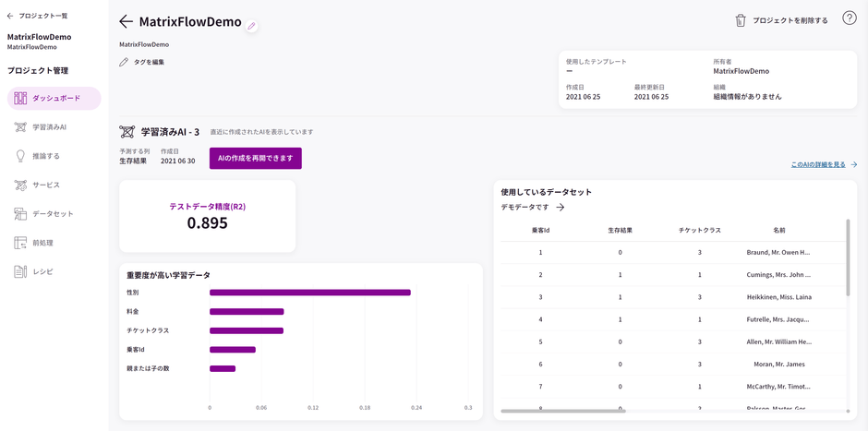Click the 前処理 sidebar icon
The image size is (868, 431).
20,243
